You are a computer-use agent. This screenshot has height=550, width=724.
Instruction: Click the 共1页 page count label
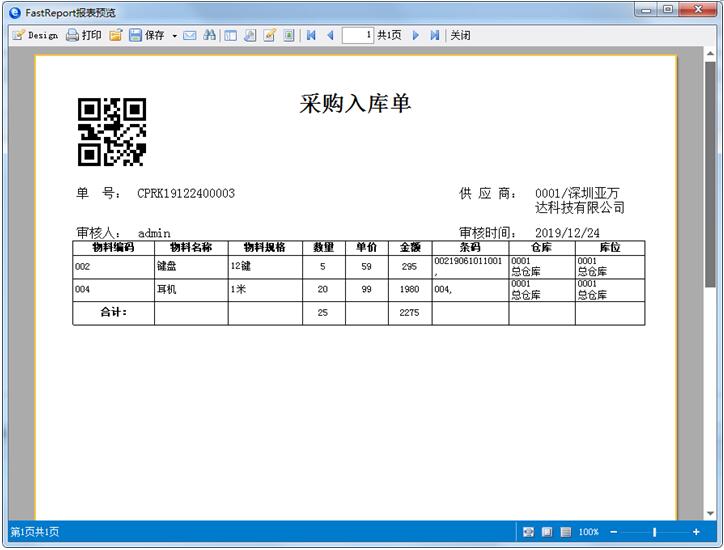click(389, 35)
